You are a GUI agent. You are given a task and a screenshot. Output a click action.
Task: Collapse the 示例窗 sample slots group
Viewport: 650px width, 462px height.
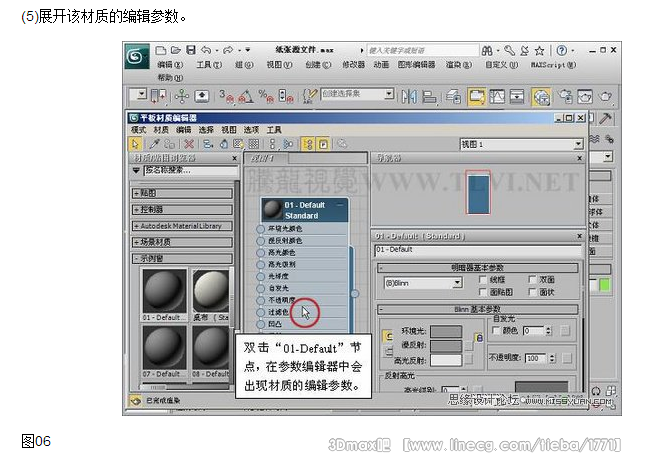coord(182,258)
